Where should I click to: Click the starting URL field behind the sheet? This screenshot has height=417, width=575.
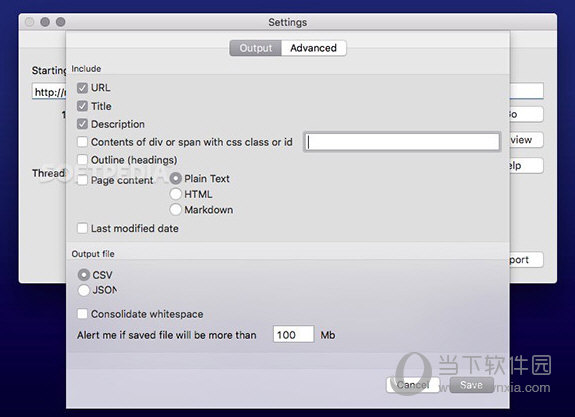49,92
